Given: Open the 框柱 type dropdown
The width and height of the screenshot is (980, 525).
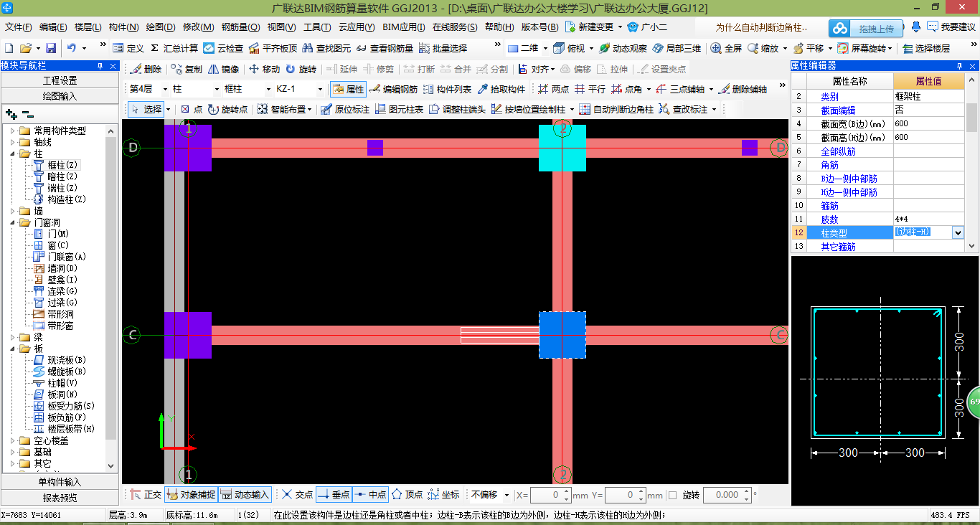Looking at the screenshot, I should click(269, 90).
